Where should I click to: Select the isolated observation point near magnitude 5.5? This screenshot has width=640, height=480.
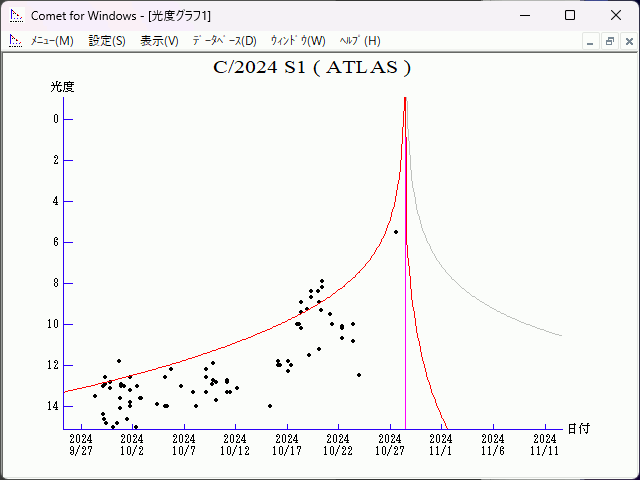396,232
